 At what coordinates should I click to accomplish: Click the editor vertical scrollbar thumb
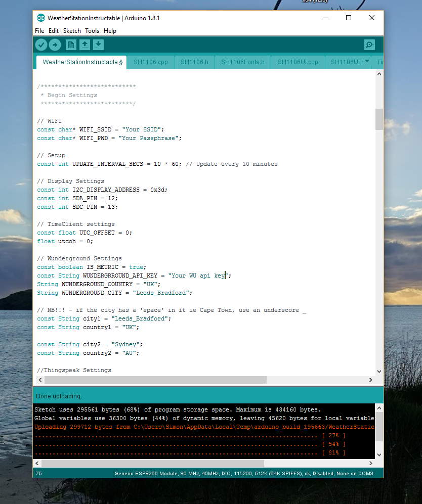pos(379,119)
